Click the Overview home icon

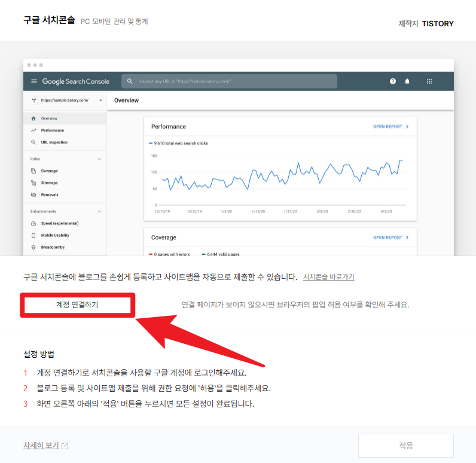(x=33, y=118)
